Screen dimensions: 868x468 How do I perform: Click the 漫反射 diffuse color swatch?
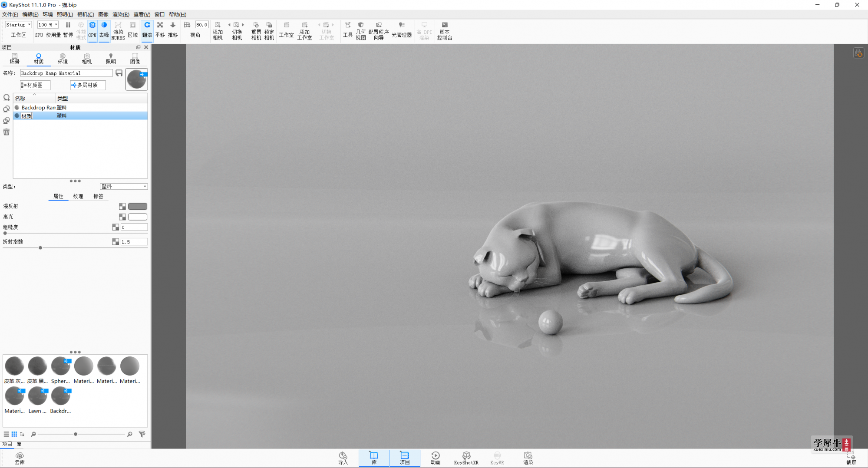(x=138, y=206)
